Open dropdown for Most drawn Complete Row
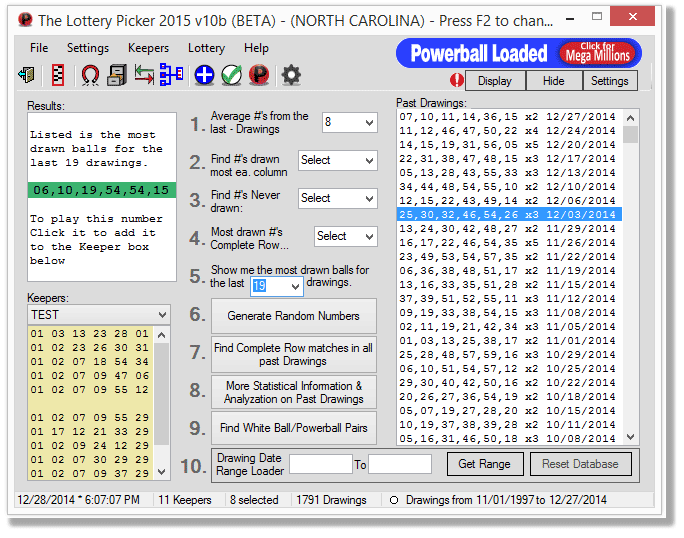 (x=345, y=236)
